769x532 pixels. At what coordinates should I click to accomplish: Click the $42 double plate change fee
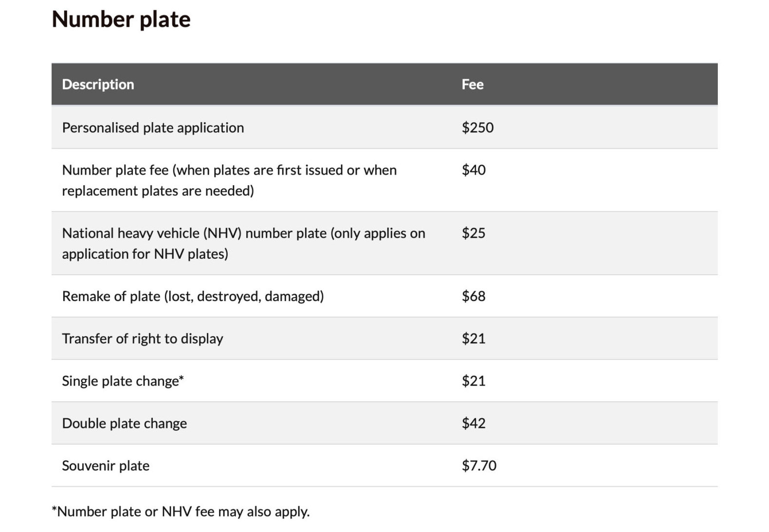(474, 423)
